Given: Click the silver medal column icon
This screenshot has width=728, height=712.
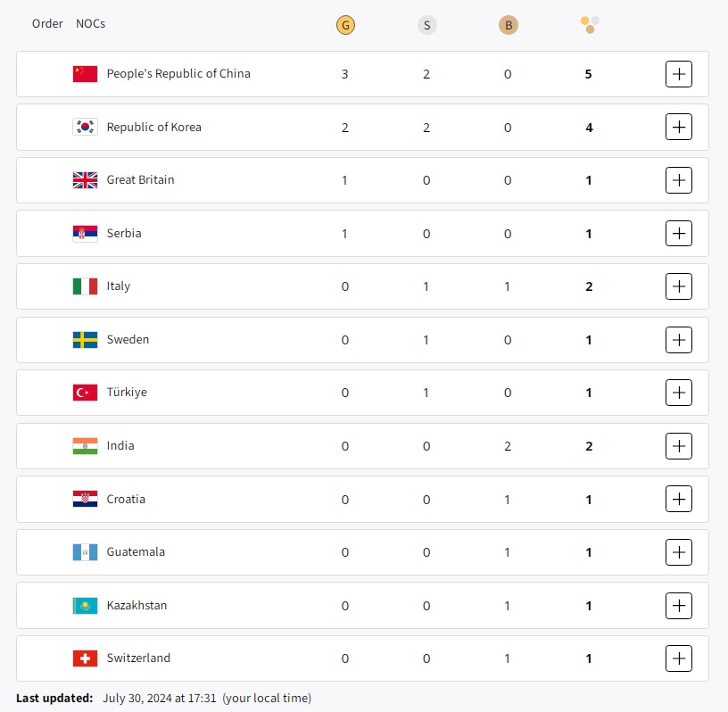Looking at the screenshot, I should point(426,25).
